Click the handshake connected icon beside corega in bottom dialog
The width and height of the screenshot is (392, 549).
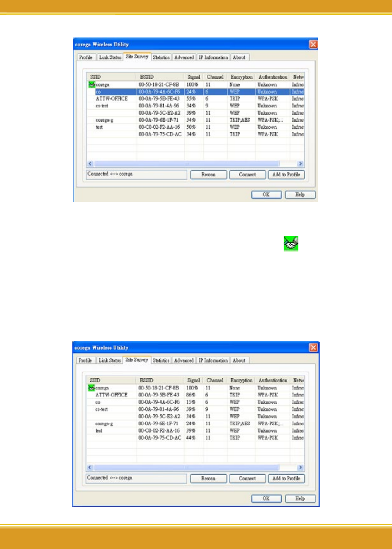tap(92, 388)
